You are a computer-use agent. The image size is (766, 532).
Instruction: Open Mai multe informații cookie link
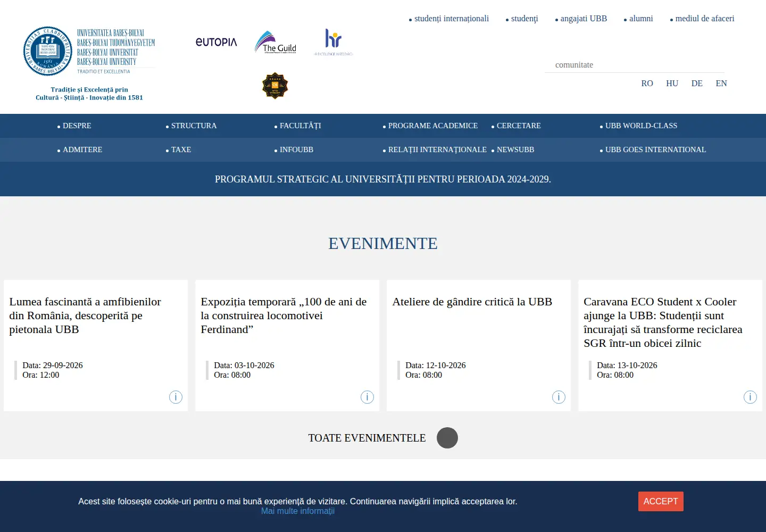pos(298,511)
